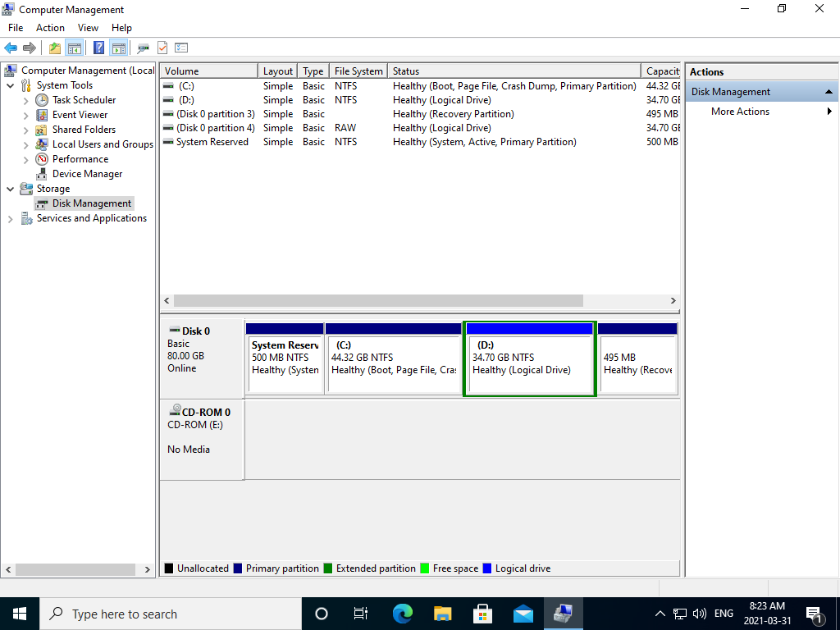The height and width of the screenshot is (630, 840).
Task: Expand Services and Applications node
Action: click(10, 218)
